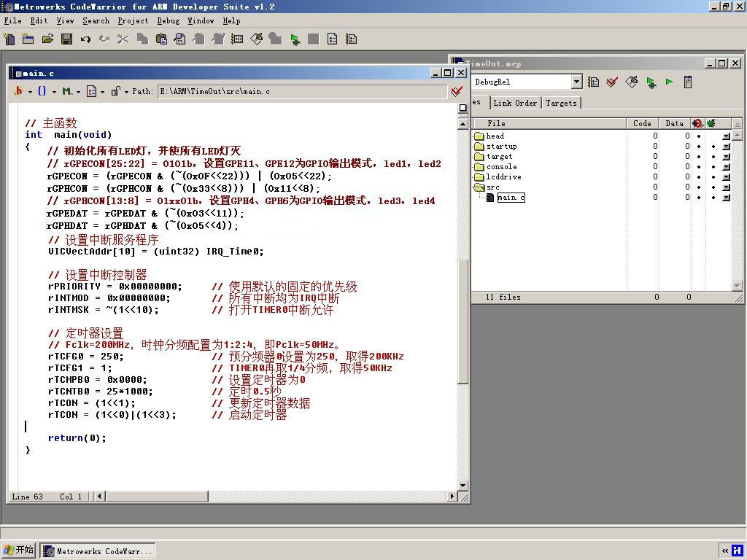Click the Debug icon in the main toolbar

pos(295,39)
